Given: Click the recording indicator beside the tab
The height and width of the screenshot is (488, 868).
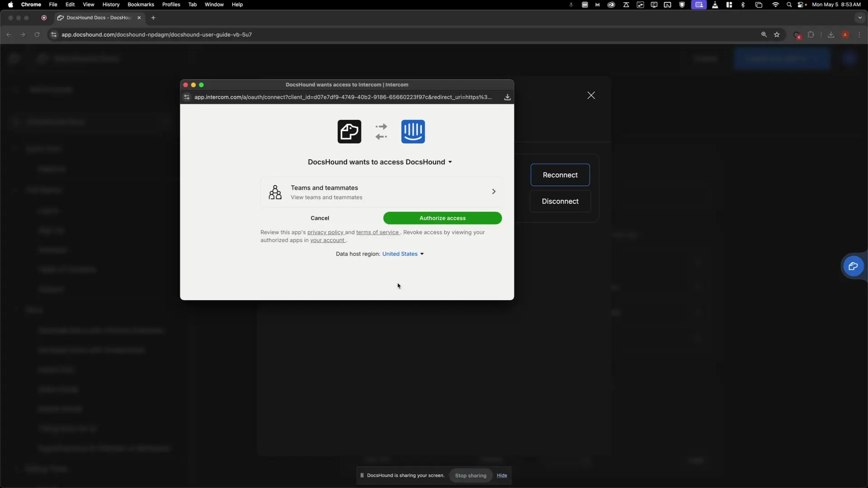Looking at the screenshot, I should tap(44, 18).
